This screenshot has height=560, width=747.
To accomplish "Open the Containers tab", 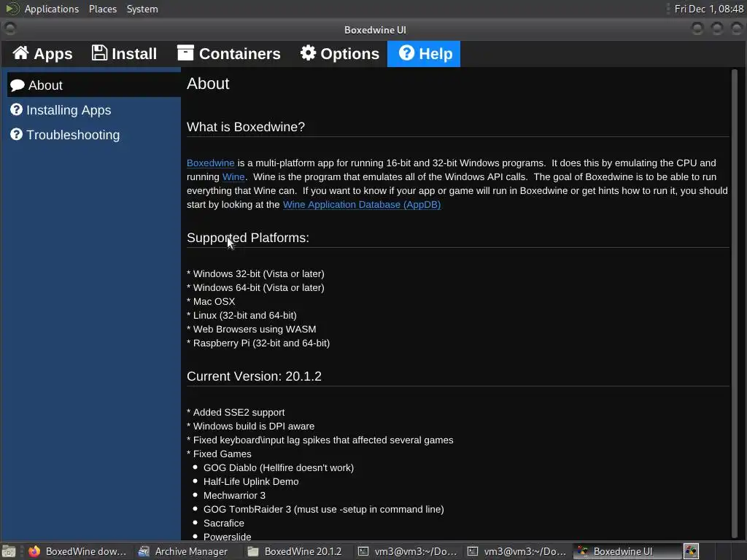I will (228, 54).
